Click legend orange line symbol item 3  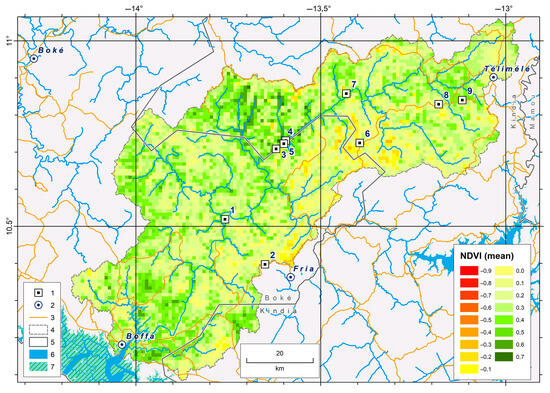point(38,318)
